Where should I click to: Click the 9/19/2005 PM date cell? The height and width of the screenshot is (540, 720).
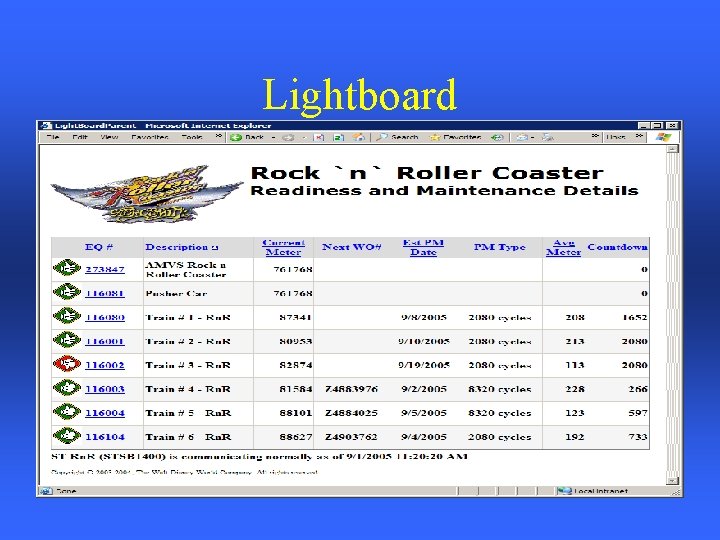(x=423, y=365)
